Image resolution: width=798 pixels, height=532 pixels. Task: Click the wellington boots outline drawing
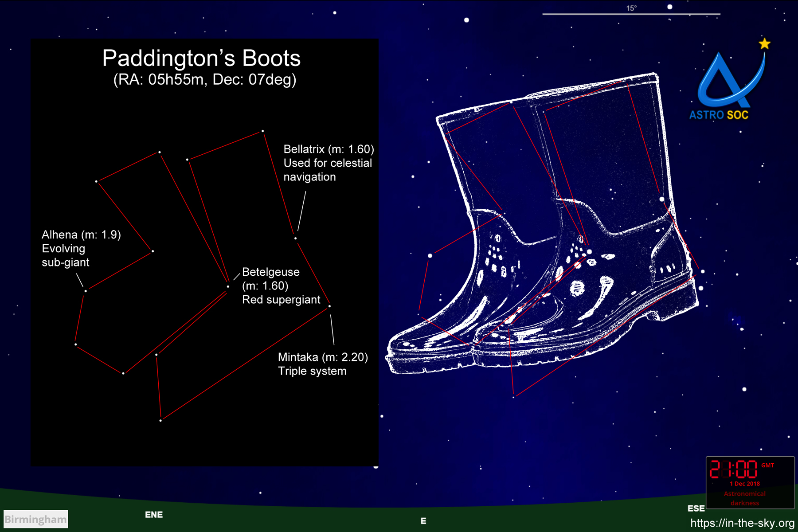coord(545,231)
